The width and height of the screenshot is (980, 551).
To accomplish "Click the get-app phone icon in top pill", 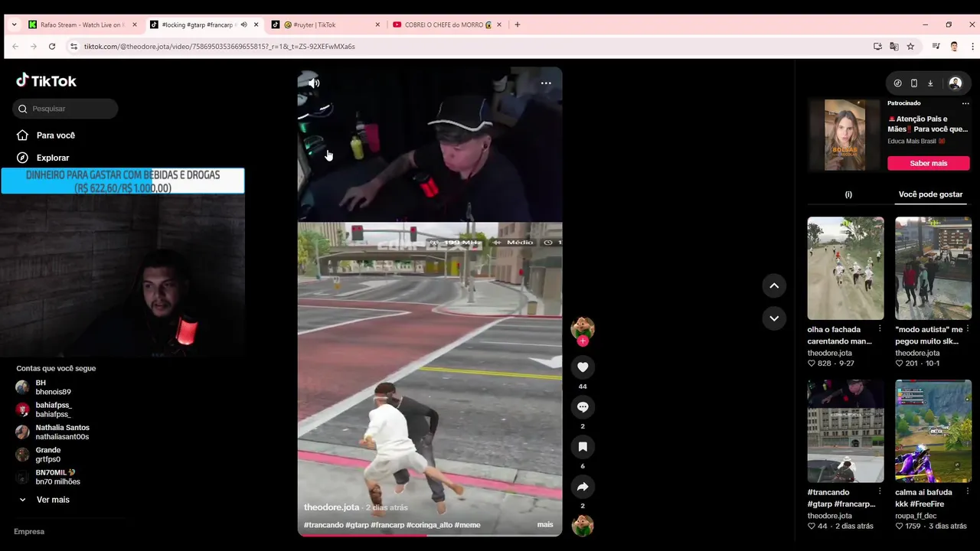I will coord(913,83).
